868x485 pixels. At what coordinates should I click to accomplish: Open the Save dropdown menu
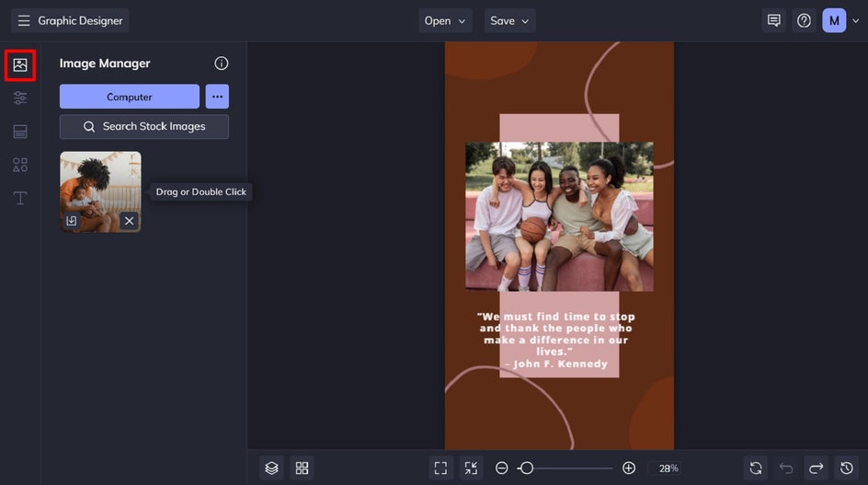(x=509, y=20)
